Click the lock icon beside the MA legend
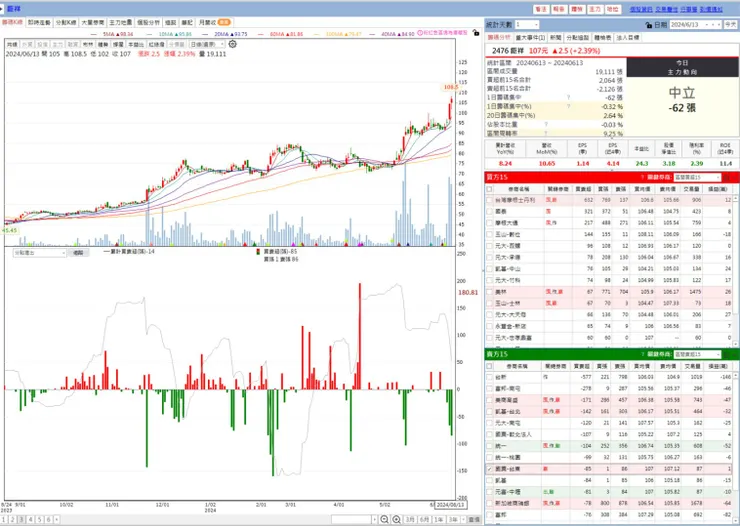Screen dimensions: 740x526 click(476, 33)
